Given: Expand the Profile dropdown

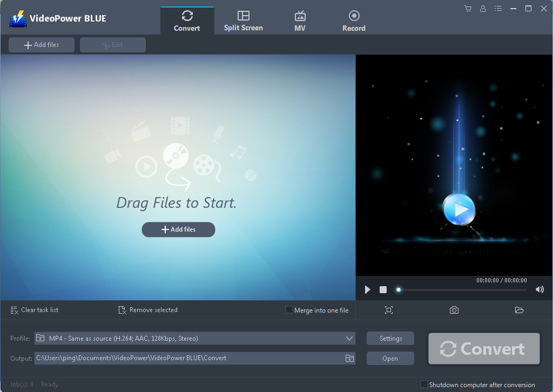Looking at the screenshot, I should pyautogui.click(x=349, y=339).
